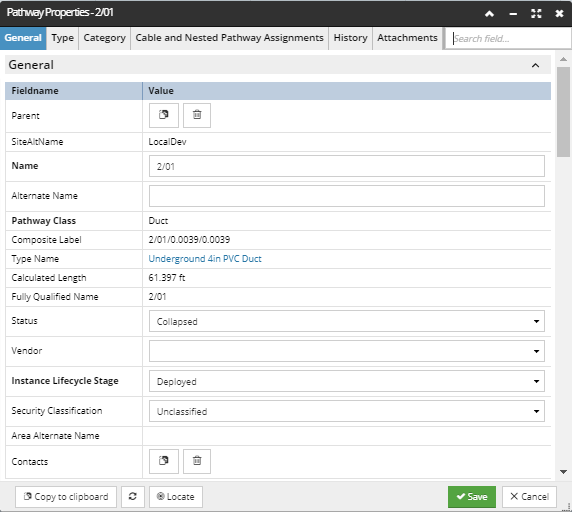The width and height of the screenshot is (572, 512).
Task: Click the refresh icon button in footer
Action: 133,496
